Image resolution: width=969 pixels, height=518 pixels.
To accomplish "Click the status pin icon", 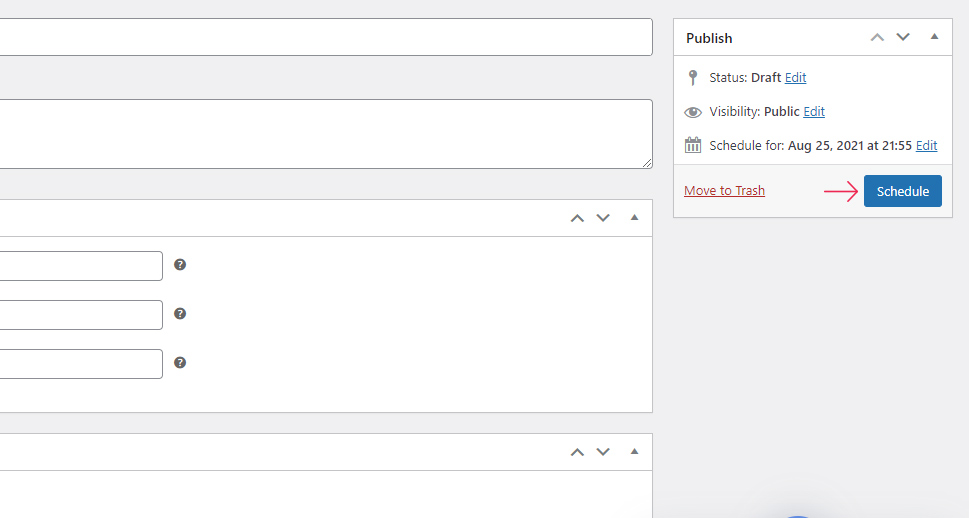I will coord(693,77).
